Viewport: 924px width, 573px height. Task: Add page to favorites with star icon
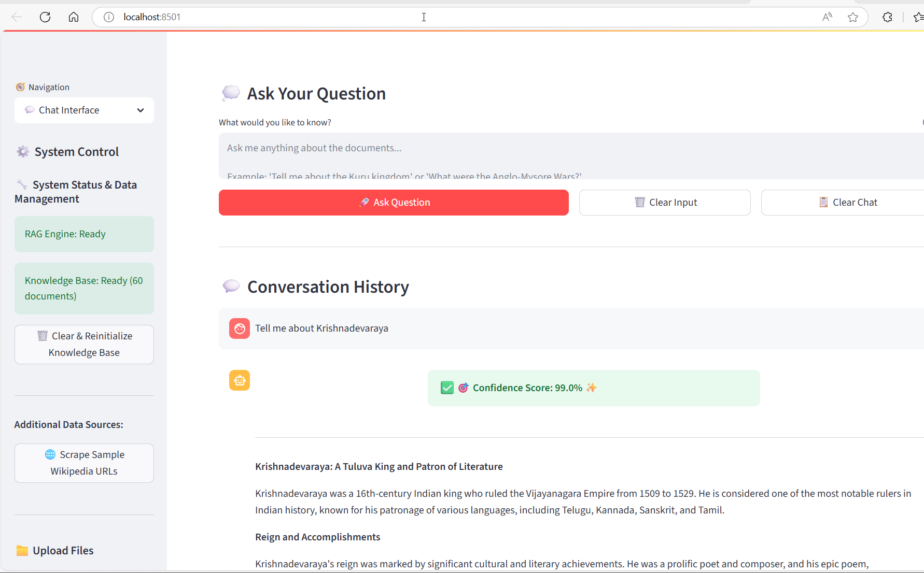[853, 17]
